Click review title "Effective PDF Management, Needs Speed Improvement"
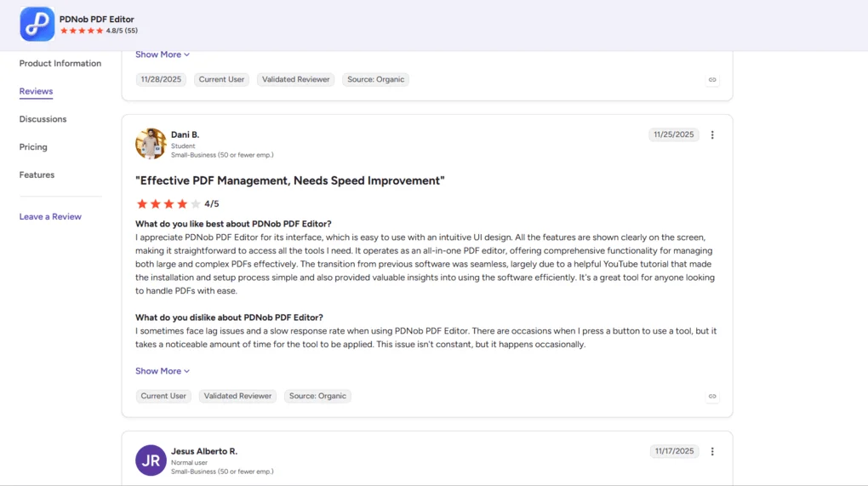 [290, 180]
